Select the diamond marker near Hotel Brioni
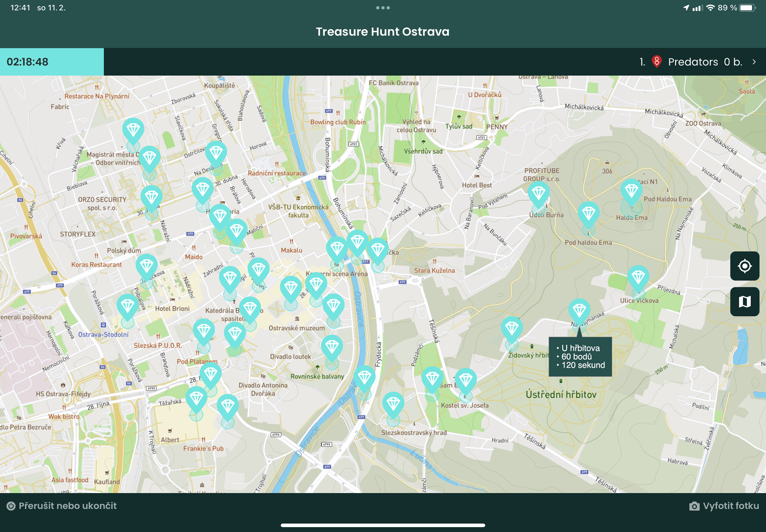This screenshot has width=766, height=532. point(146,267)
